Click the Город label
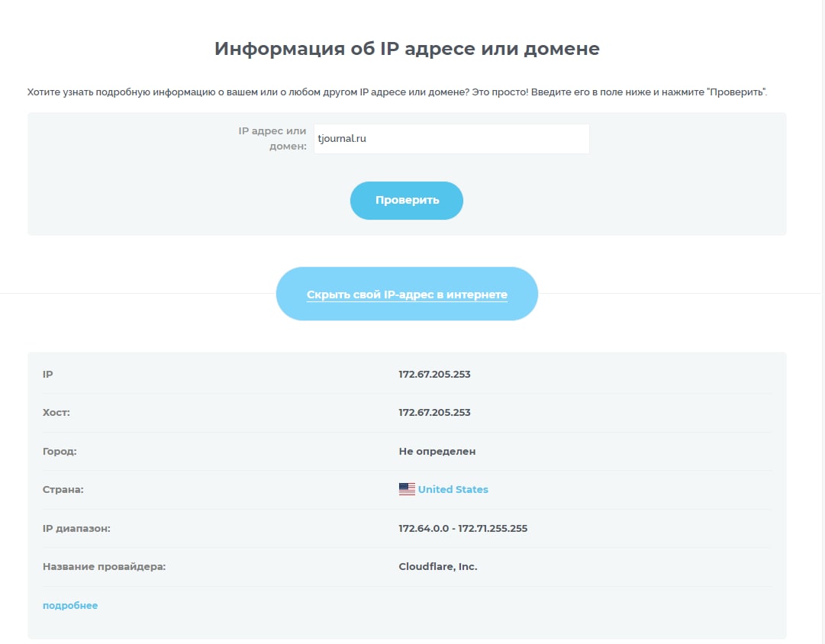 60,452
